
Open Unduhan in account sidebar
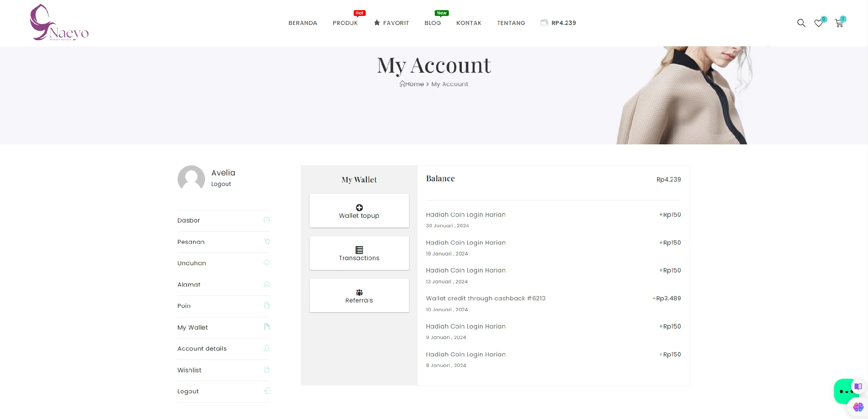(x=224, y=263)
